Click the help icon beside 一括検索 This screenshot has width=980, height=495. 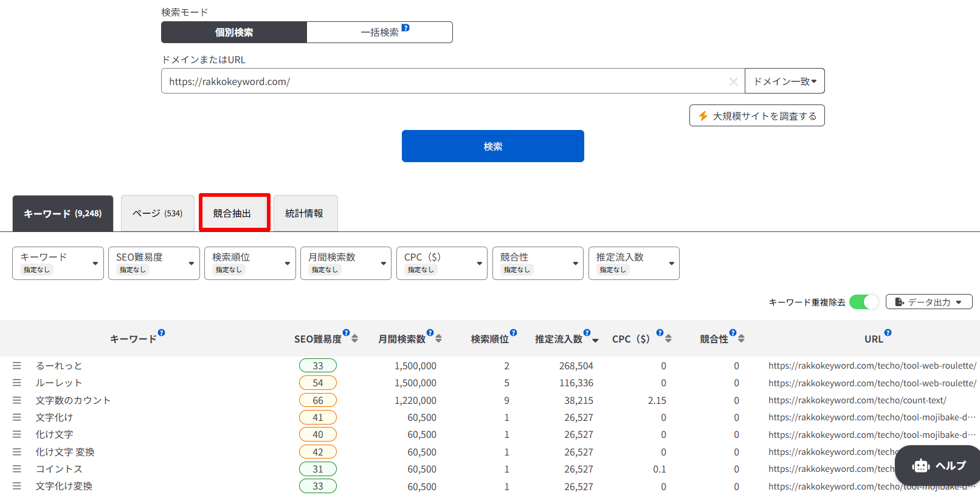pos(405,28)
